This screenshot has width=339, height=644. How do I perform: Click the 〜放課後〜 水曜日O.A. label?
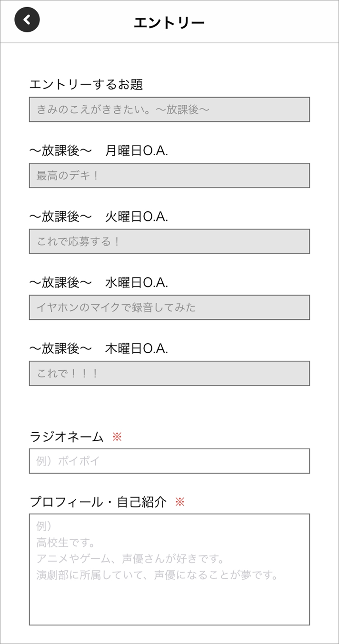[x=99, y=283]
